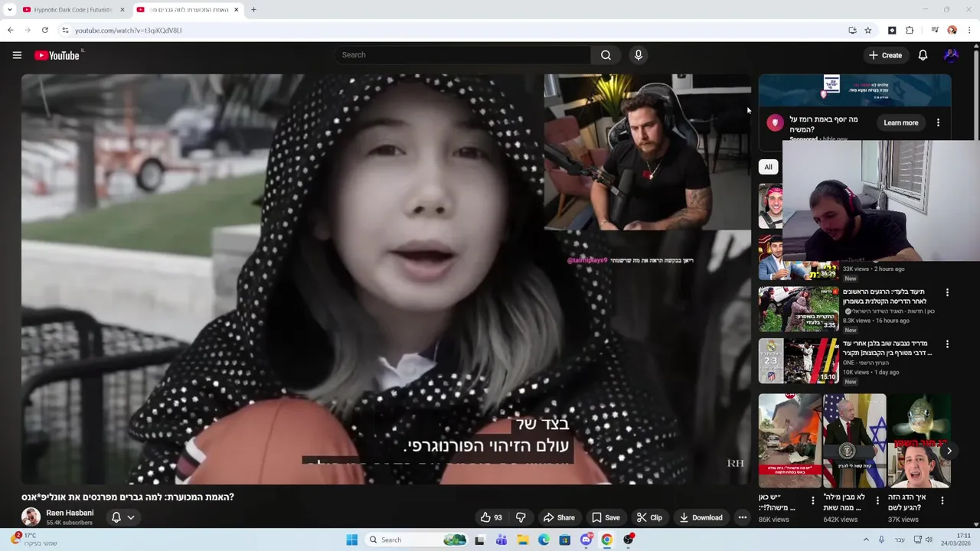Open Google Chrome taskbar icon
980x551 pixels.
[x=606, y=540]
